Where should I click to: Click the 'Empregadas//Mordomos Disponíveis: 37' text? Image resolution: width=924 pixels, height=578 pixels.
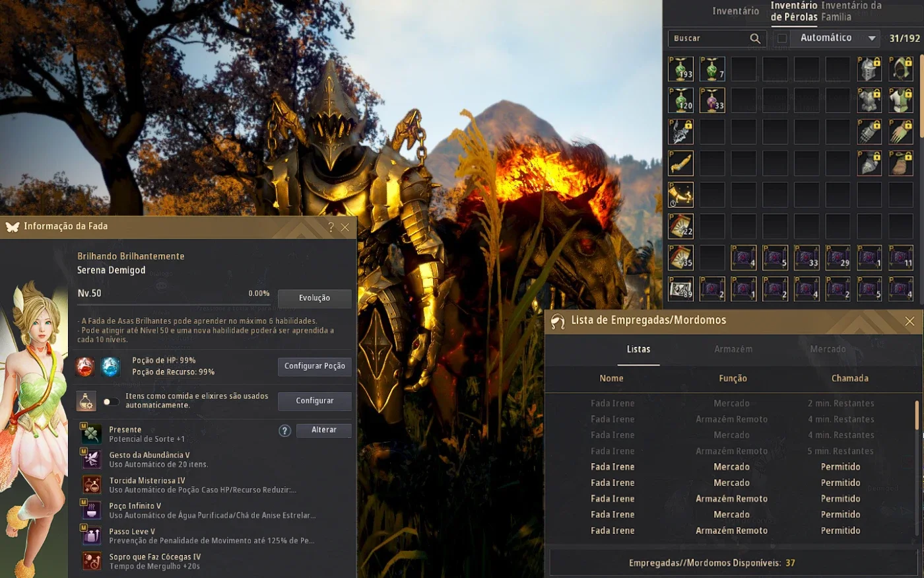coord(711,563)
